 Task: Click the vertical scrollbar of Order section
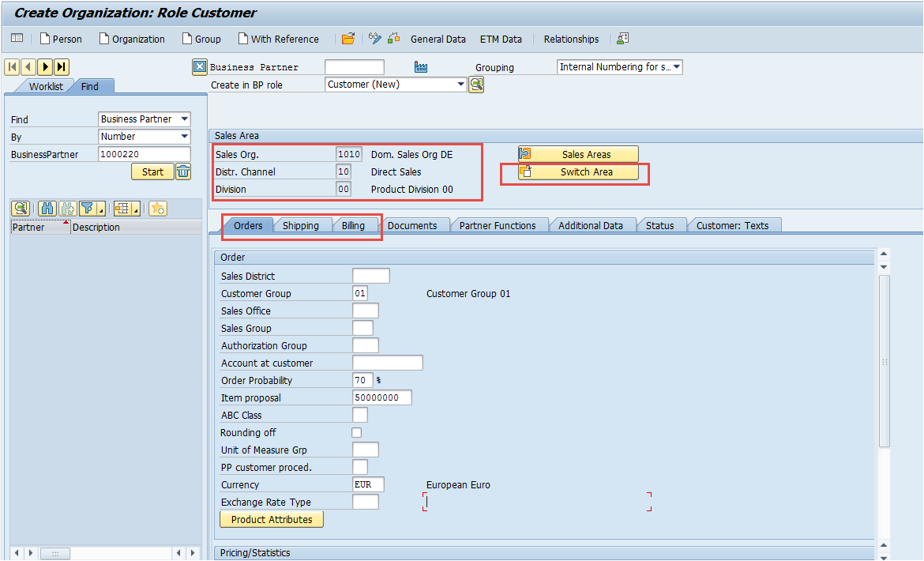point(884,361)
